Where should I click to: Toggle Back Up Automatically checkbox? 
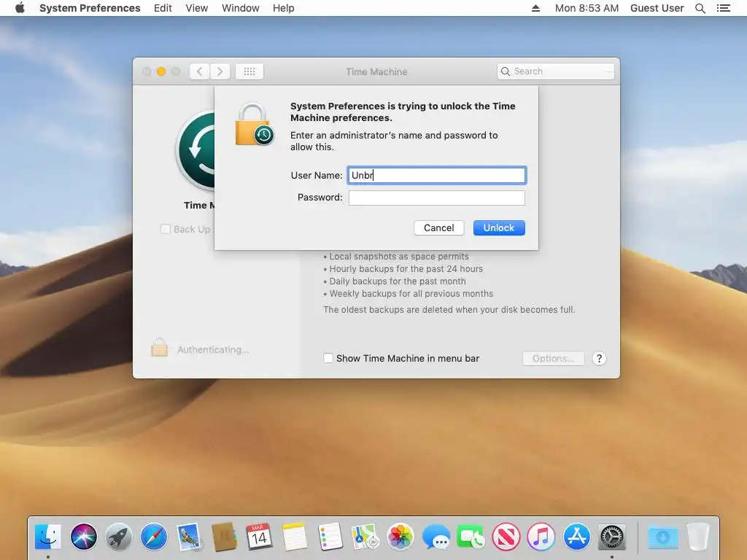tap(166, 229)
